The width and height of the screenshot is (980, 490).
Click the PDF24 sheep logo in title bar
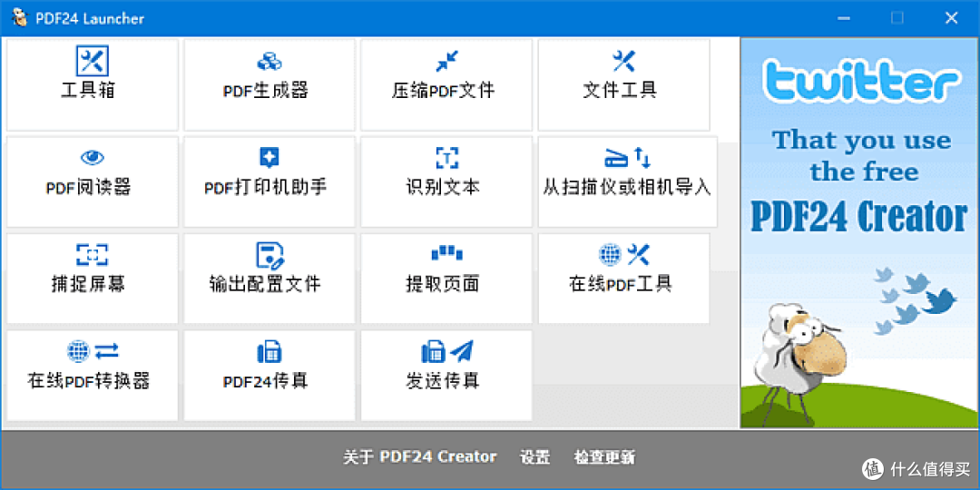19,18
